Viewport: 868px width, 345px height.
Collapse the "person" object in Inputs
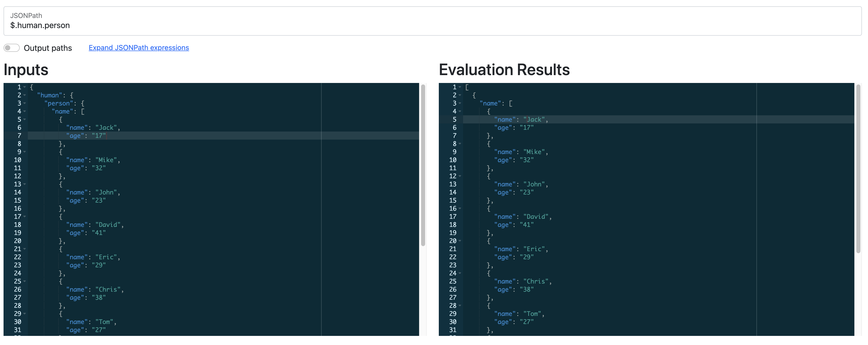(25, 103)
